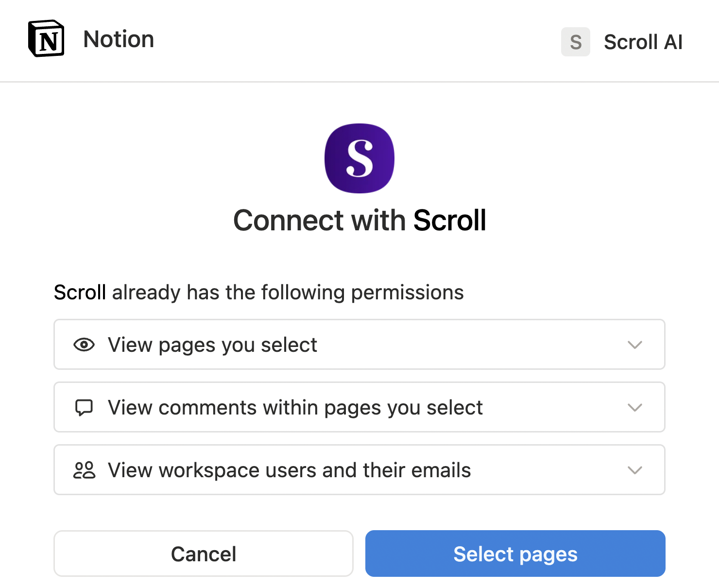
Task: Click the 'Scroll AI' workspace name
Action: coord(643,42)
